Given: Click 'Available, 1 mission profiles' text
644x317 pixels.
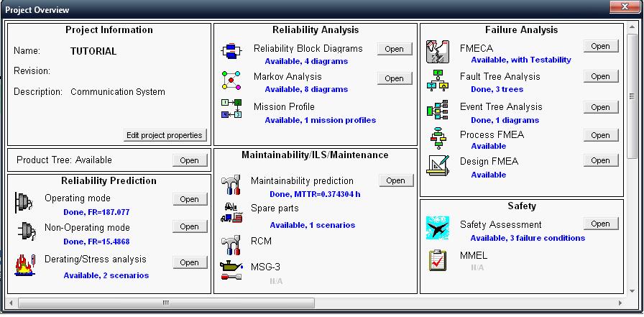Looking at the screenshot, I should tap(321, 120).
